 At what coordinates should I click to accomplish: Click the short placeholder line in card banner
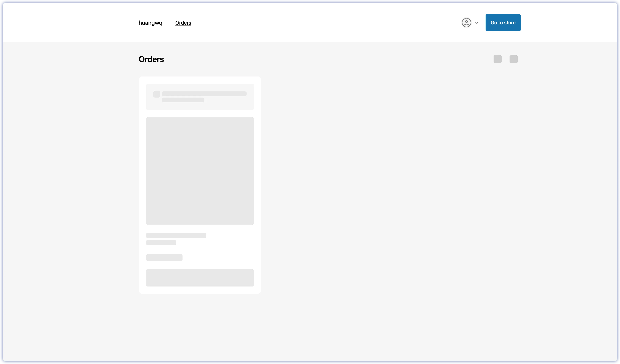coord(183,100)
